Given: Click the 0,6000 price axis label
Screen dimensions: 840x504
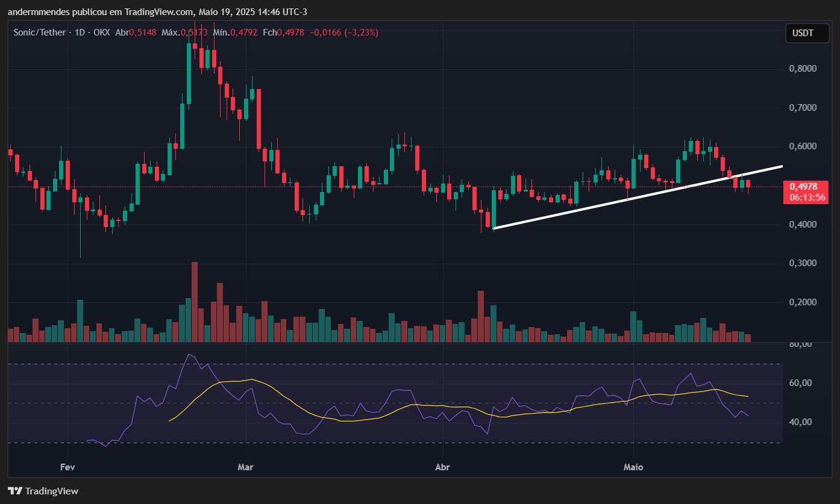Looking at the screenshot, I should pos(803,147).
